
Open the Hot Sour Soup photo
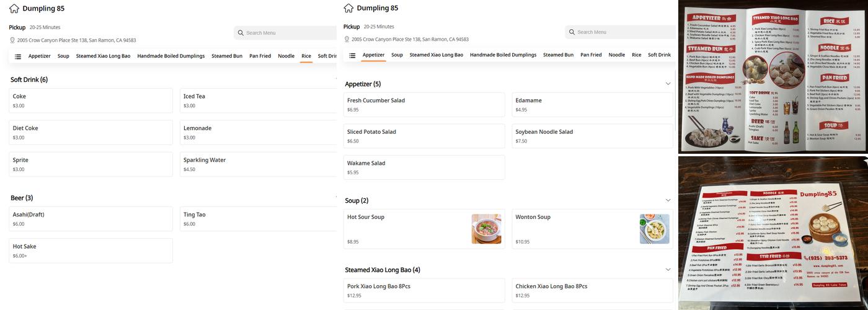(486, 229)
